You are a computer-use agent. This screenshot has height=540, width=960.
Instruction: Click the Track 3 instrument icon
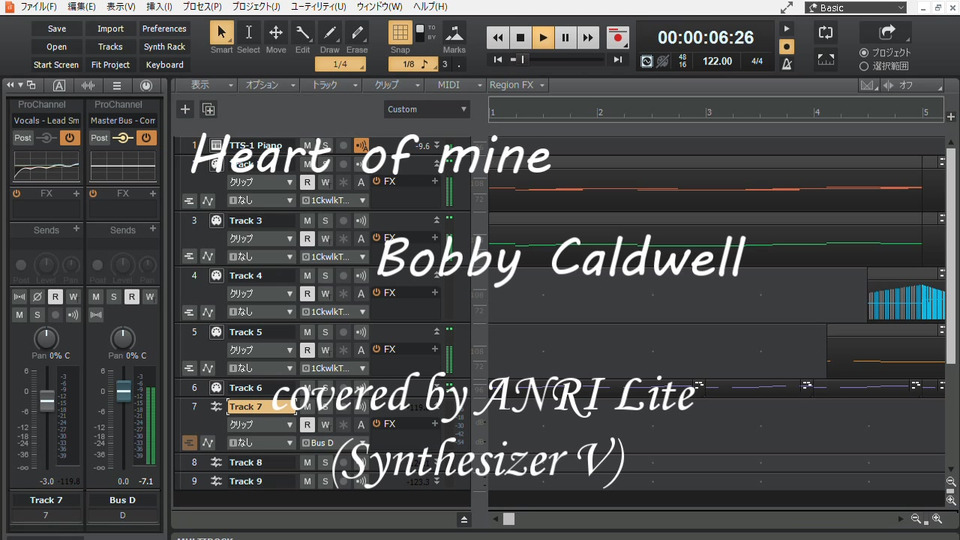coord(216,220)
